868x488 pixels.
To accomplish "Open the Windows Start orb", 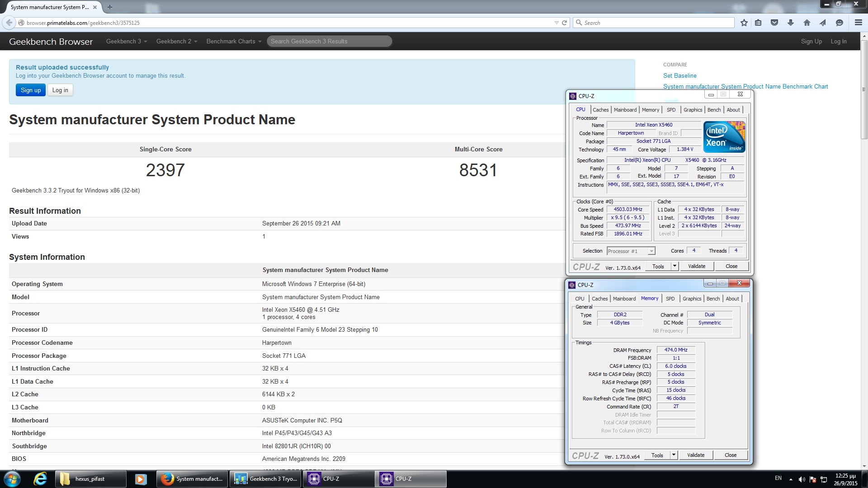I will click(12, 479).
